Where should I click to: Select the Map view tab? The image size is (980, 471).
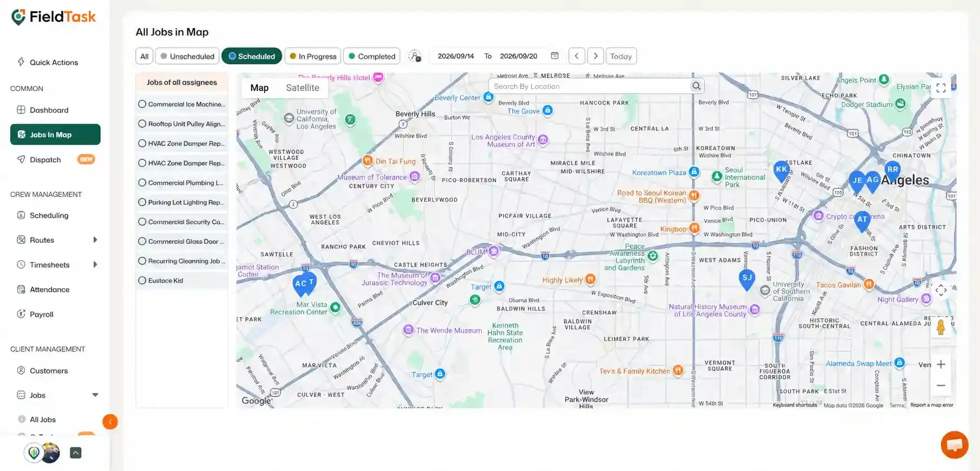point(259,88)
